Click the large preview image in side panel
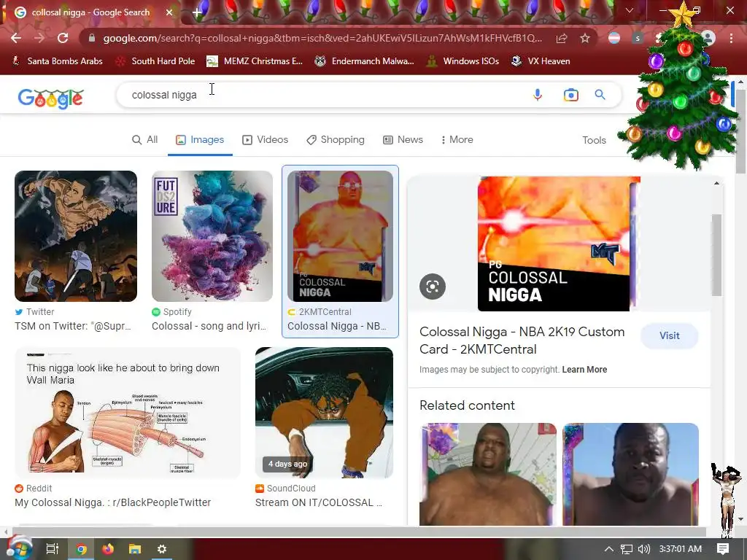Viewport: 747px width, 560px height. tap(558, 244)
